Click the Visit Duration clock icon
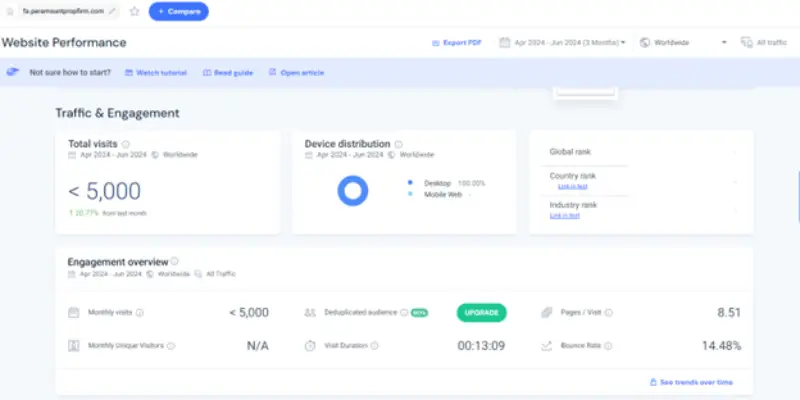Viewport: 800px width, 400px height. [310, 346]
